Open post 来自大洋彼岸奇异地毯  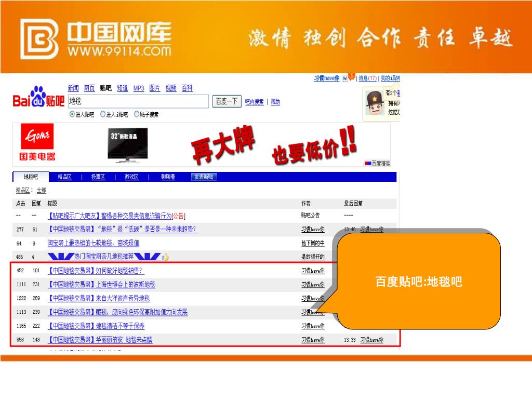pos(99,298)
